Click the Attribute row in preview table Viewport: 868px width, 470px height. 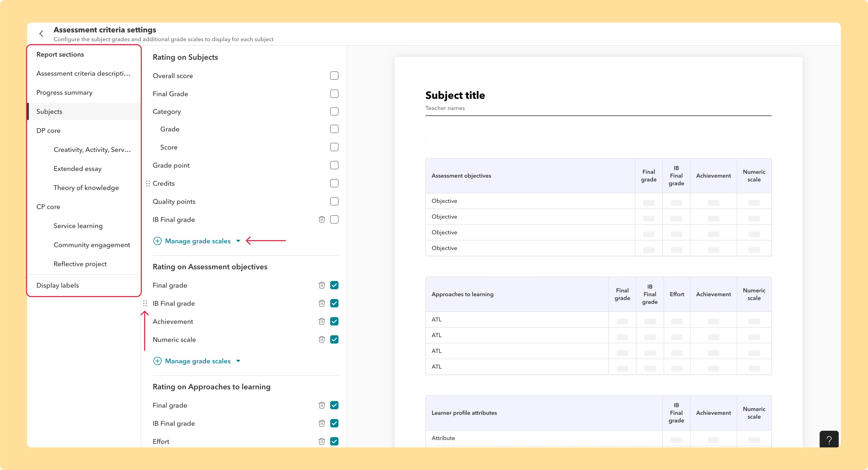pos(598,438)
